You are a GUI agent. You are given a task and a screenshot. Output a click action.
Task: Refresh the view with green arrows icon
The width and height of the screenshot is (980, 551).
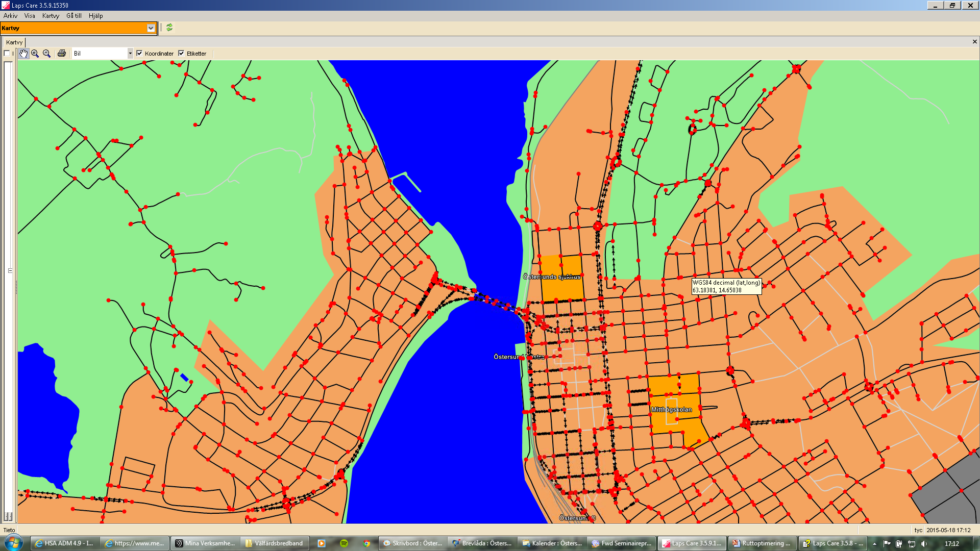pyautogui.click(x=169, y=28)
